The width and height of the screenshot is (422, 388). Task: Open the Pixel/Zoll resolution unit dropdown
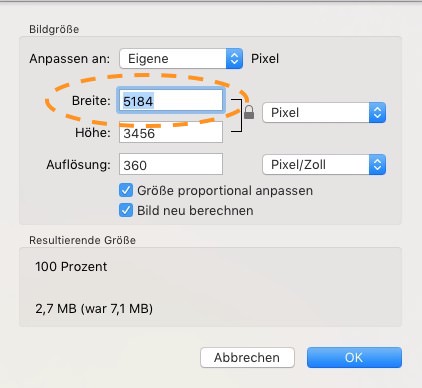[324, 165]
